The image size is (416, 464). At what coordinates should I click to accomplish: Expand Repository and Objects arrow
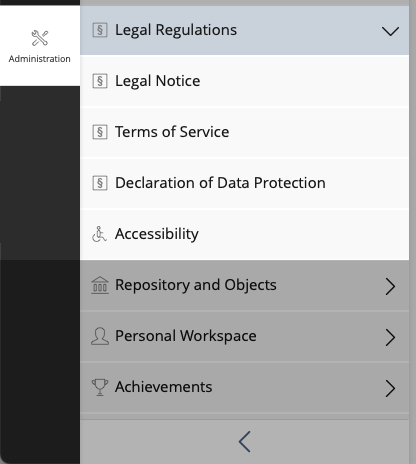pyautogui.click(x=390, y=286)
